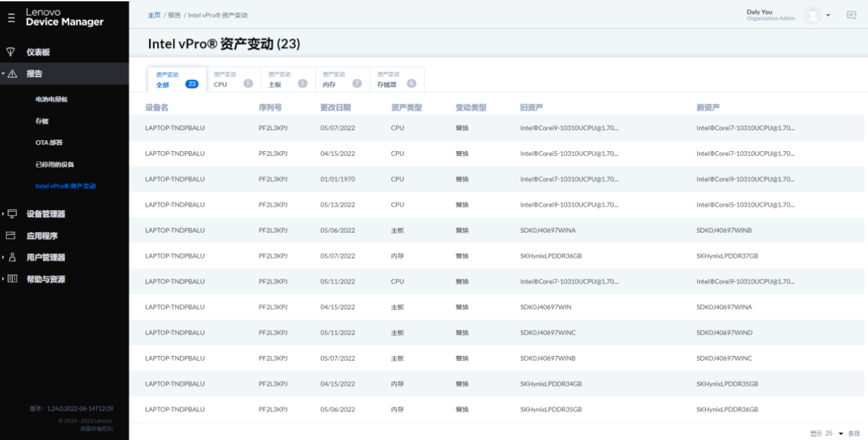Click the book icon beside 帮助与资源

click(x=12, y=279)
